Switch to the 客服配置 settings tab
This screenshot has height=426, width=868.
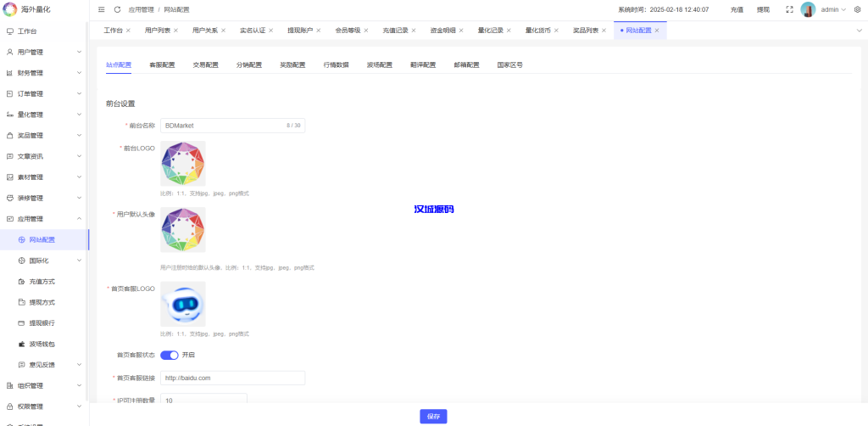pyautogui.click(x=162, y=64)
